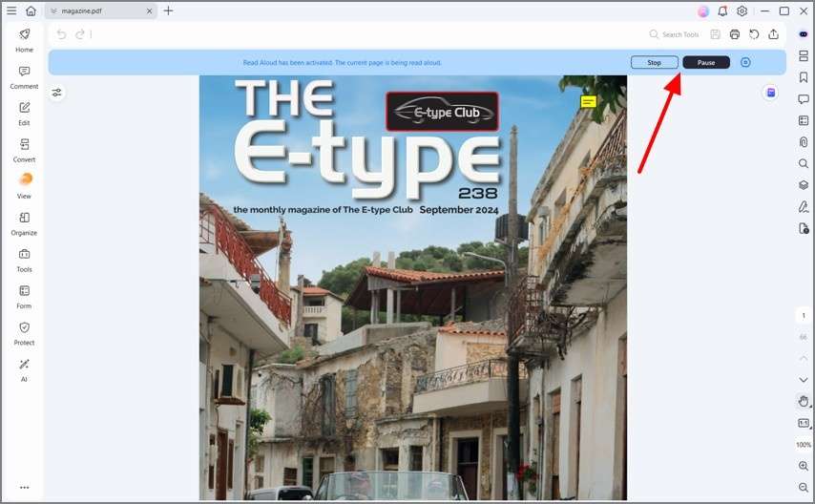The height and width of the screenshot is (504, 815).
Task: Go to the previous page
Action: coord(804,358)
